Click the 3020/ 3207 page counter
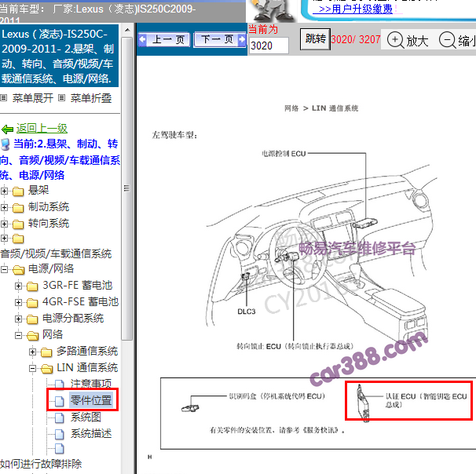This screenshot has height=474, width=476. [356, 39]
